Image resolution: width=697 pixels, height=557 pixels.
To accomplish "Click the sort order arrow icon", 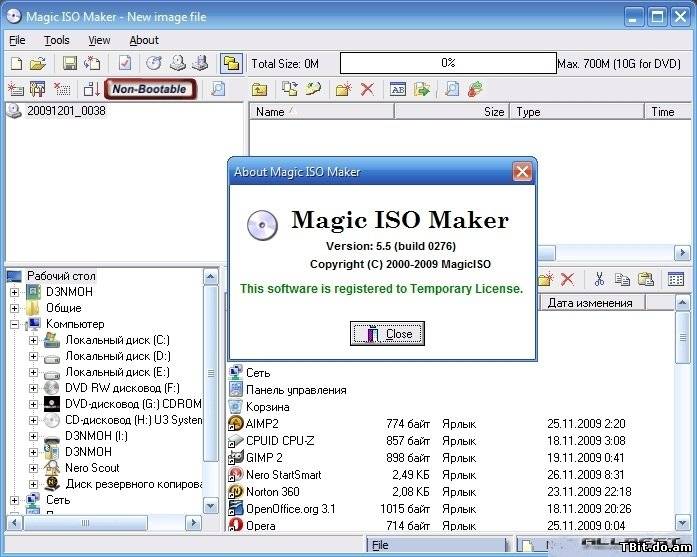I will tap(92, 89).
